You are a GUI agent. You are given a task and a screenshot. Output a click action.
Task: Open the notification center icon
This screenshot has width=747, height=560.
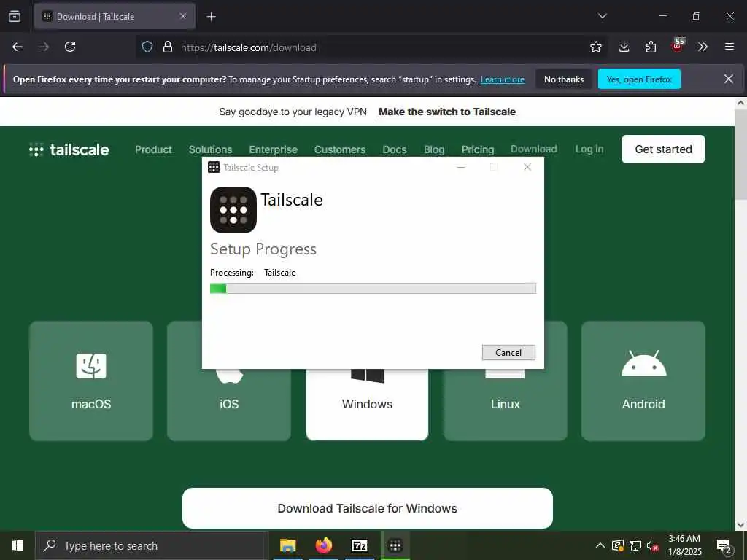click(x=724, y=546)
